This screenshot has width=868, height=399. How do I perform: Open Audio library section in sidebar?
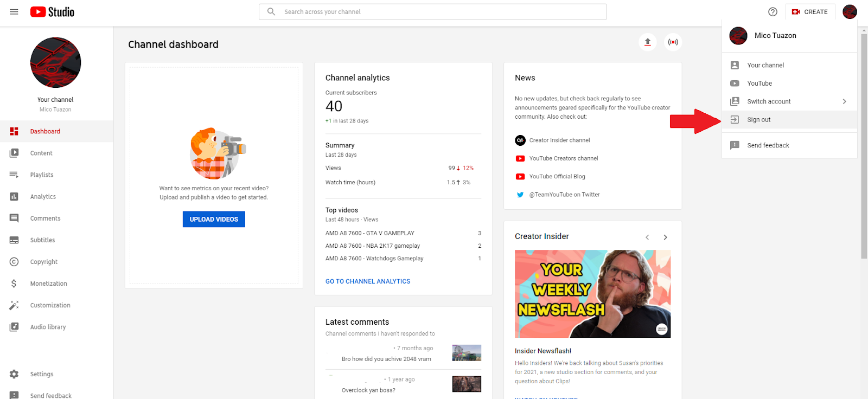click(x=56, y=327)
